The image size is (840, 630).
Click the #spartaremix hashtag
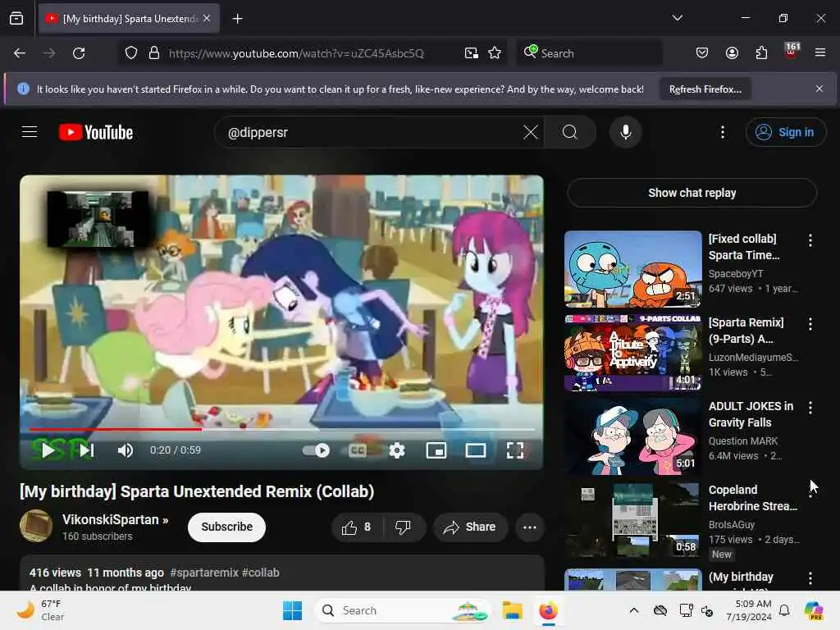(x=204, y=573)
